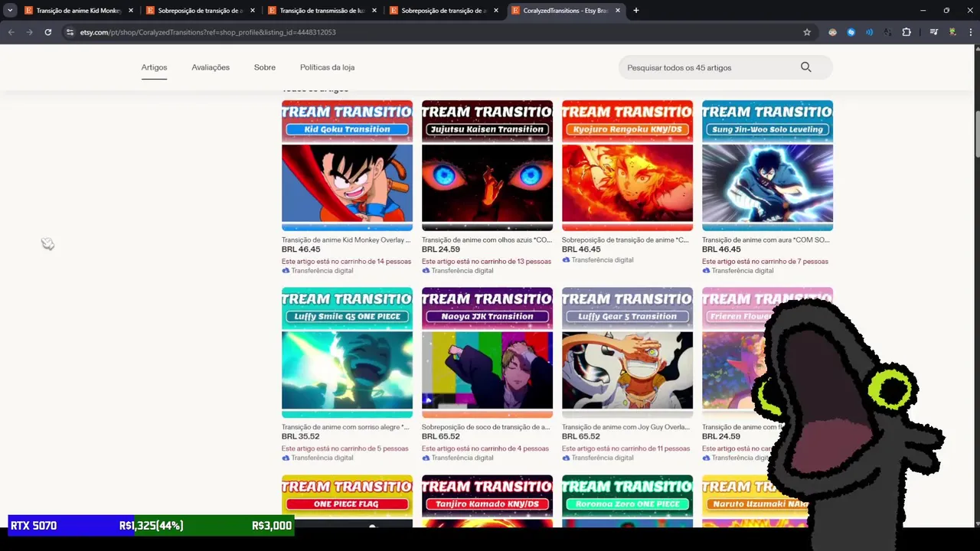
Task: Click BRL 24.59 price under blue-eyes listing
Action: click(x=440, y=249)
